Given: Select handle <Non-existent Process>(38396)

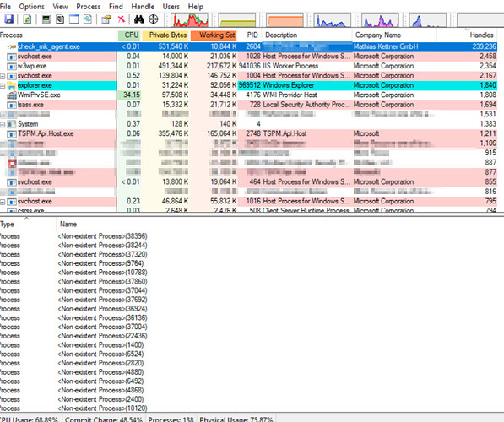Looking at the screenshot, I should (x=102, y=236).
